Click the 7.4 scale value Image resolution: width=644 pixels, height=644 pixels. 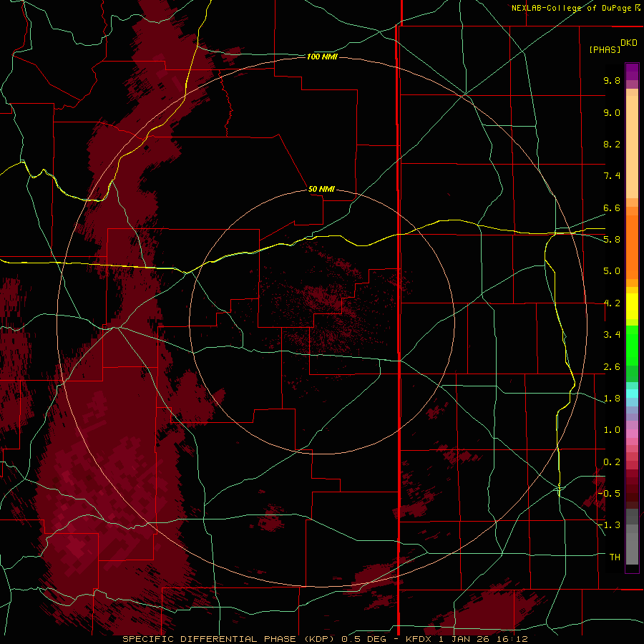[612, 176]
